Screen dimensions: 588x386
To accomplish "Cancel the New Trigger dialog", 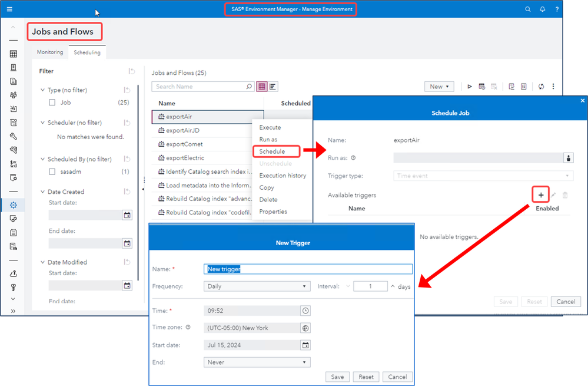I will tap(397, 377).
